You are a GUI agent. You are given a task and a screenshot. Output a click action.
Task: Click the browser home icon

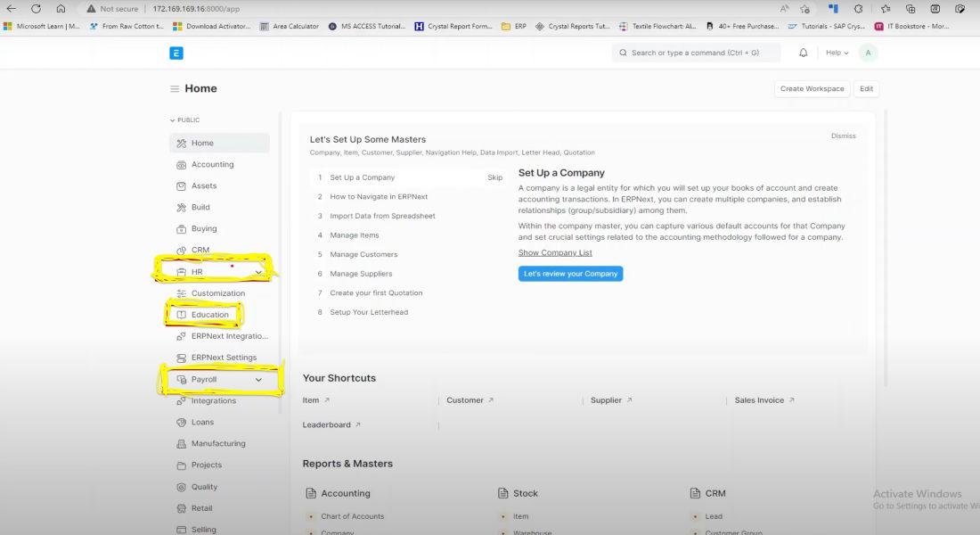click(61, 9)
